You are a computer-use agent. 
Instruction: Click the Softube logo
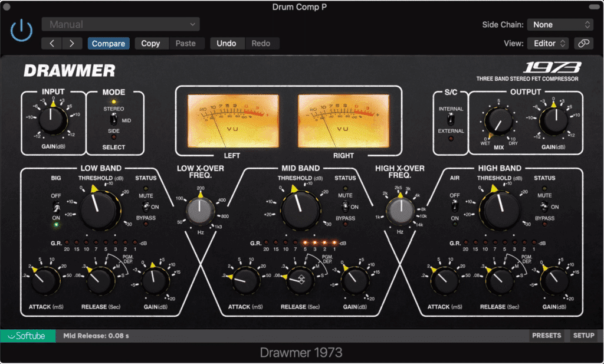(x=28, y=336)
